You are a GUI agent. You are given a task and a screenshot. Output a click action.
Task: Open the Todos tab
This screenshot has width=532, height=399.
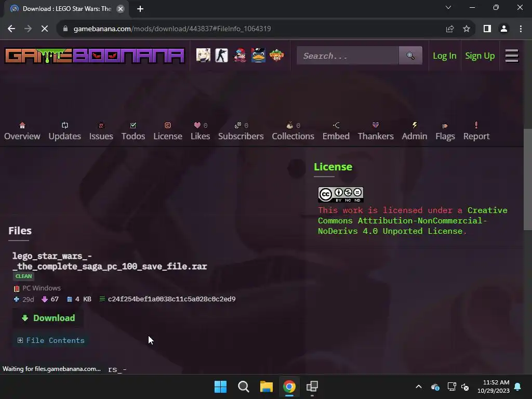(x=134, y=131)
